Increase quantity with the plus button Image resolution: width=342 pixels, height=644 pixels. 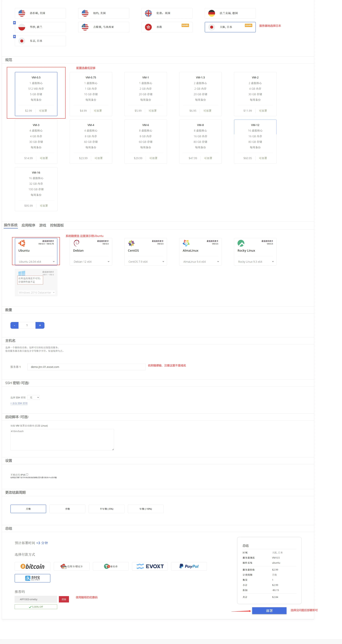[x=40, y=325]
